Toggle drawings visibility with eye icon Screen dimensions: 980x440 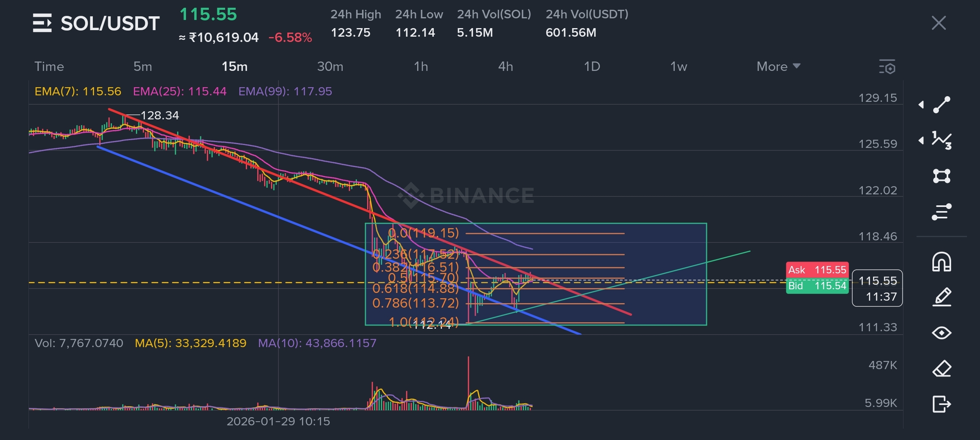click(942, 333)
